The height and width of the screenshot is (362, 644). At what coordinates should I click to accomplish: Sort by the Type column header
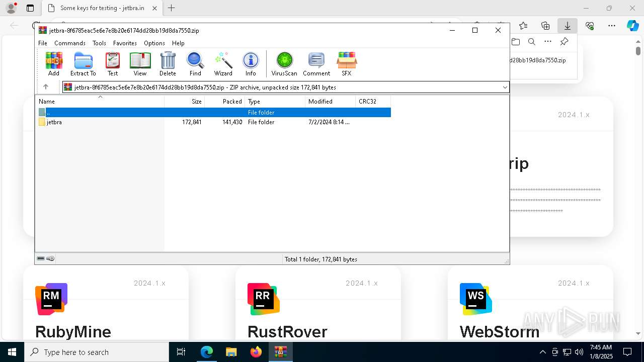point(275,102)
